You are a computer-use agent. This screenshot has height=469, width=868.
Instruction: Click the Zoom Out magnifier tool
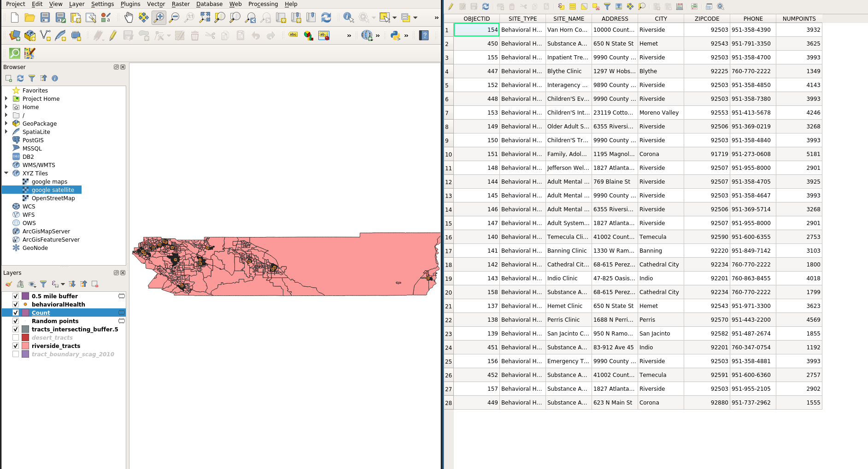coord(174,17)
